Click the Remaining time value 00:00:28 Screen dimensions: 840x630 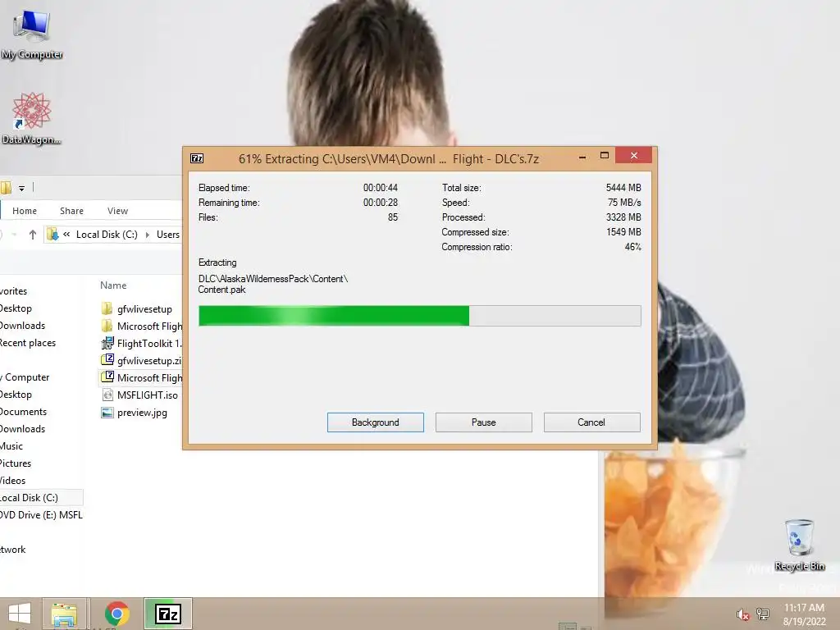[x=381, y=203]
